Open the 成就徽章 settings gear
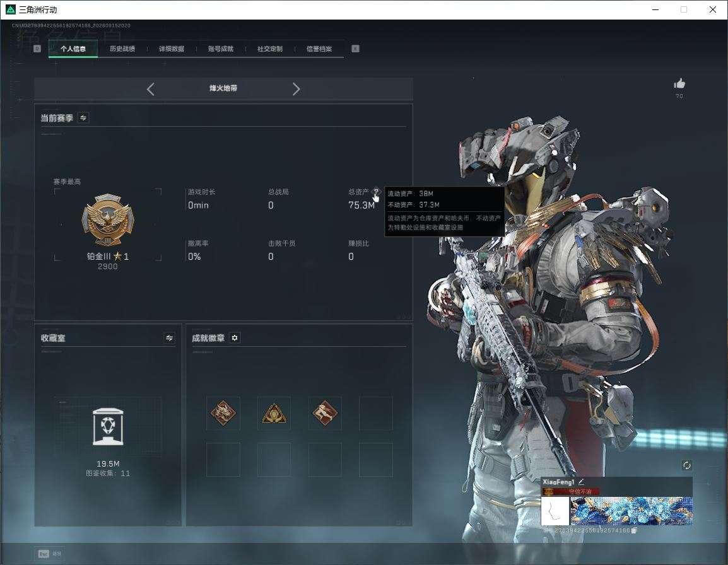Image resolution: width=728 pixels, height=565 pixels. [235, 338]
